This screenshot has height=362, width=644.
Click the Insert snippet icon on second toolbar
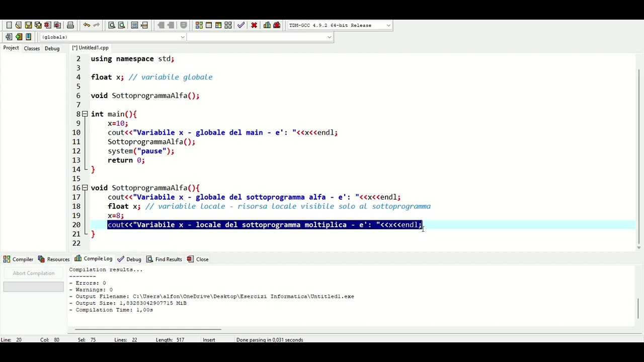(x=9, y=37)
